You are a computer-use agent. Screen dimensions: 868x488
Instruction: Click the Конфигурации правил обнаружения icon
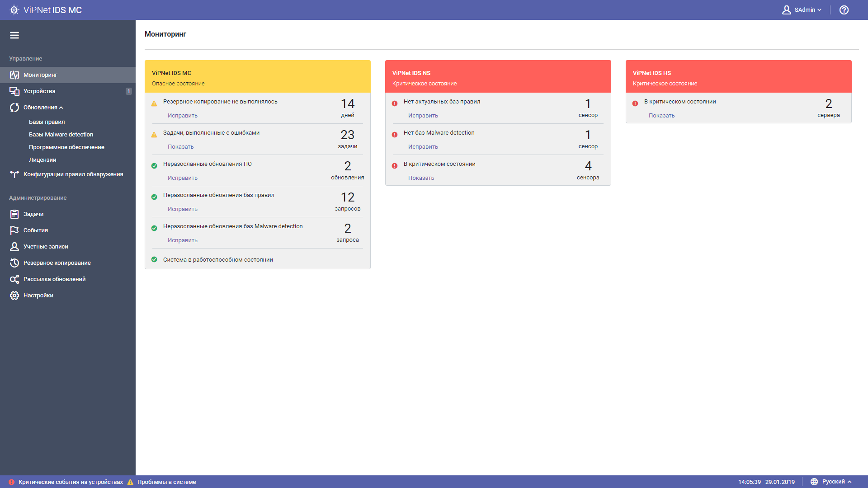(x=14, y=174)
